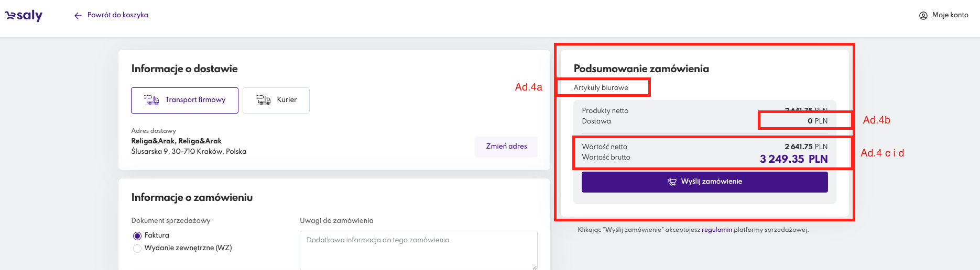Click the saly logo
Viewport: 980px width, 270px height.
[24, 16]
